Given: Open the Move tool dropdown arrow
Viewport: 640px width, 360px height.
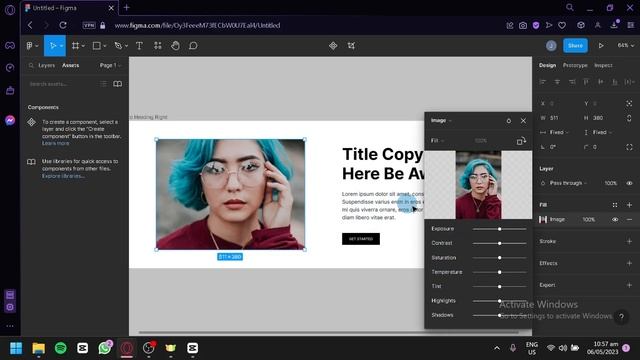Looking at the screenshot, I should (x=61, y=46).
